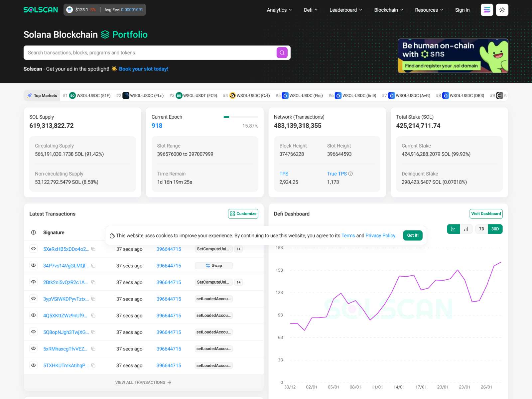Open market #7 WSOL-USDC (AvG)
532x399 pixels.
click(x=409, y=95)
